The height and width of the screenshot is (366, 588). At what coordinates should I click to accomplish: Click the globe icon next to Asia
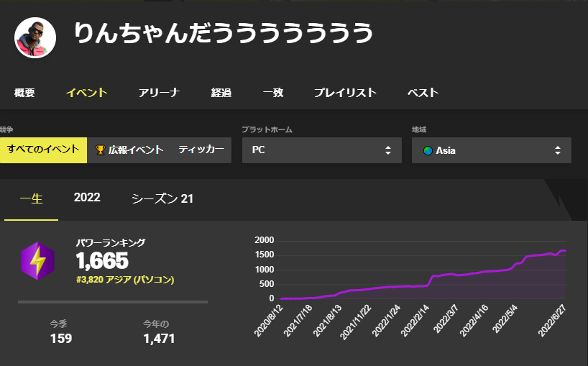coord(428,151)
